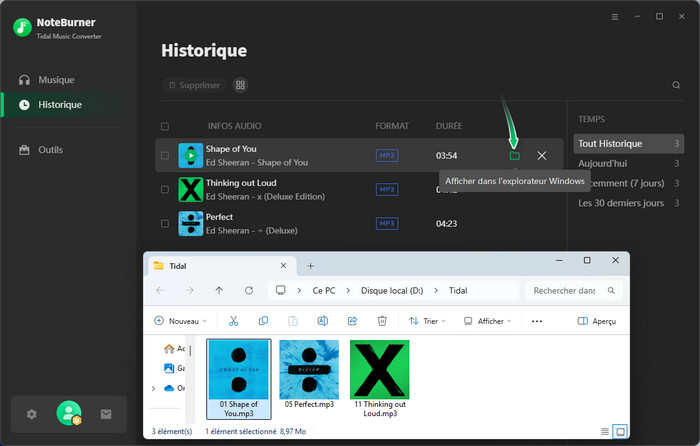Check the box next to Perfect
The height and width of the screenshot is (446, 700).
(x=165, y=223)
